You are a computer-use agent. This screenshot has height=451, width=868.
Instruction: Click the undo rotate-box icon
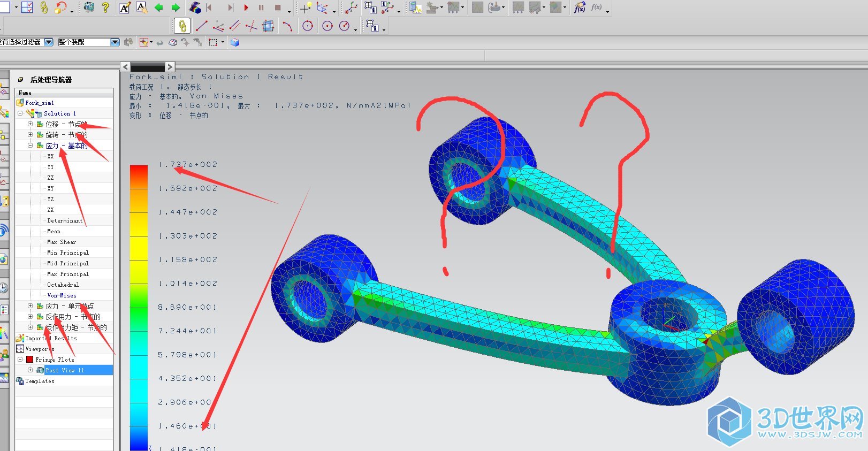[61, 7]
